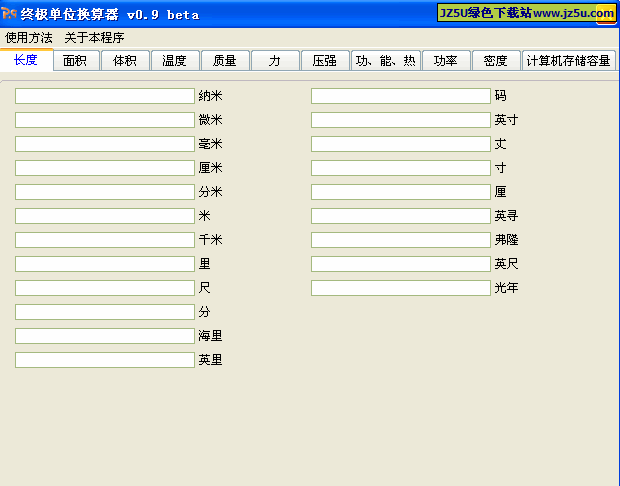
Task: Click the 纳米 unit label
Action: point(210,96)
